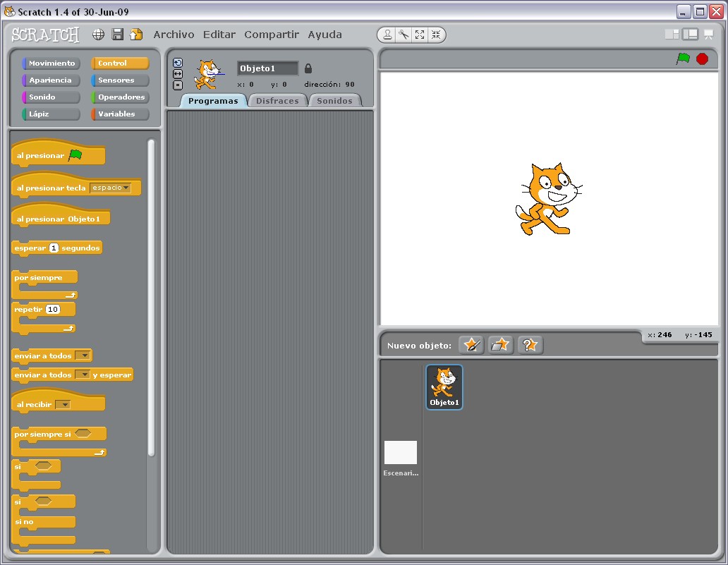Click the language globe icon
Viewport: 728px width, 565px height.
99,35
